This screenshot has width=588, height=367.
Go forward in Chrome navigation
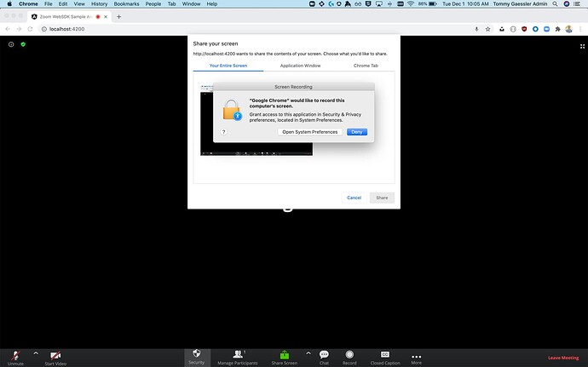click(x=19, y=29)
